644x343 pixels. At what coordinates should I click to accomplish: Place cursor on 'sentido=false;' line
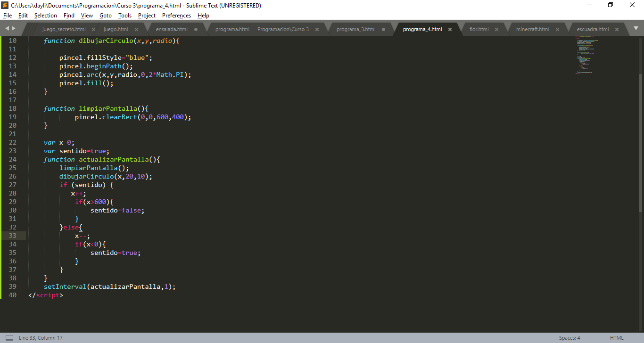click(x=117, y=210)
